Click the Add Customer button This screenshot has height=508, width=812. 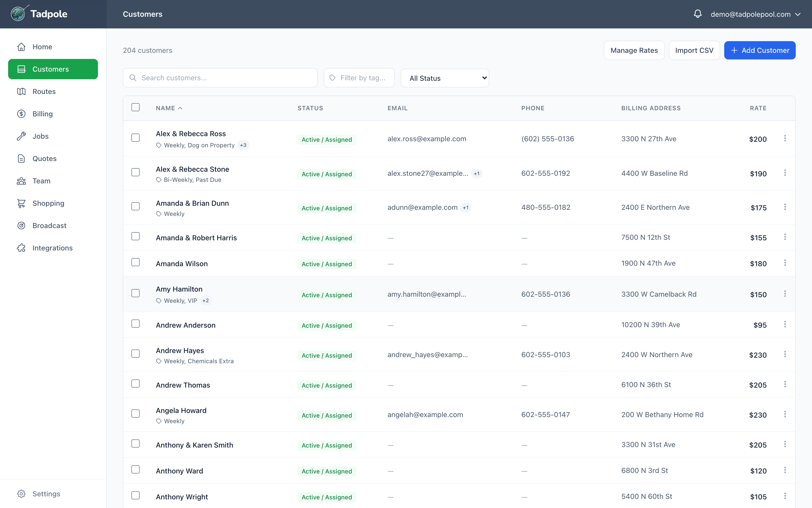760,50
